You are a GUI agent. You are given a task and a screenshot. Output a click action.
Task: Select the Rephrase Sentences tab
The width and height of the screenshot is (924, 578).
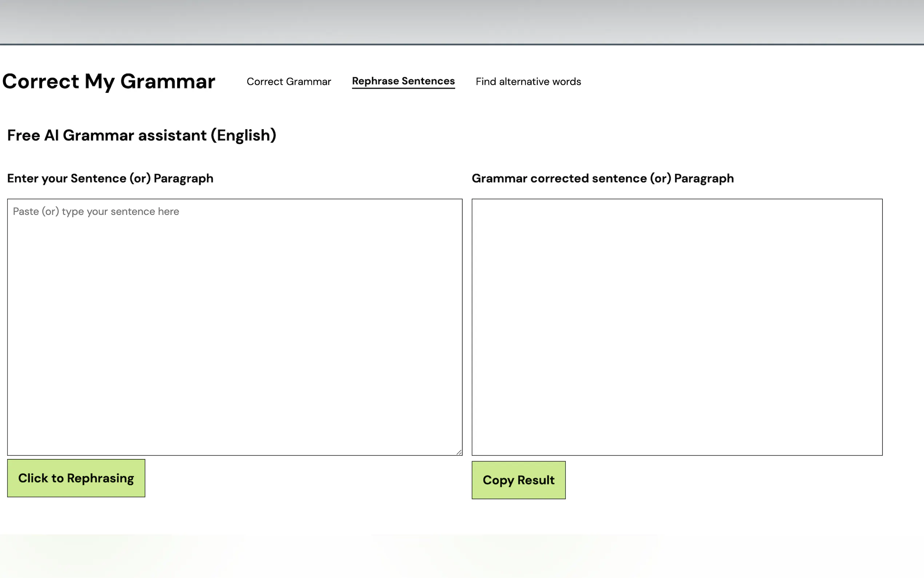pyautogui.click(x=403, y=81)
